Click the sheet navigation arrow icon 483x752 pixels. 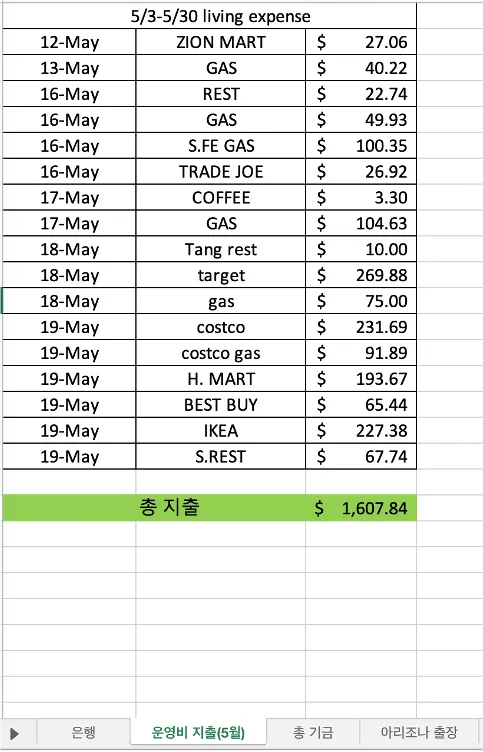pyautogui.click(x=14, y=733)
